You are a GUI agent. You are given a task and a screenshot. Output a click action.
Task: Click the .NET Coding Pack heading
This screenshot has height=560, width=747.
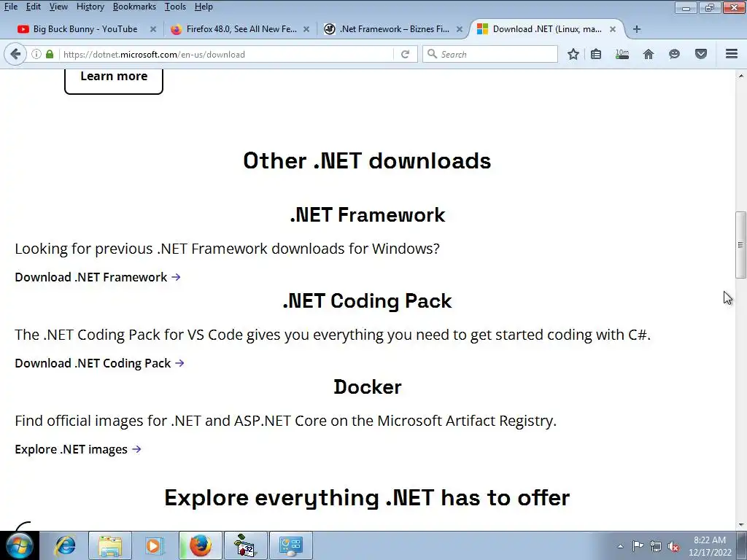tap(368, 301)
